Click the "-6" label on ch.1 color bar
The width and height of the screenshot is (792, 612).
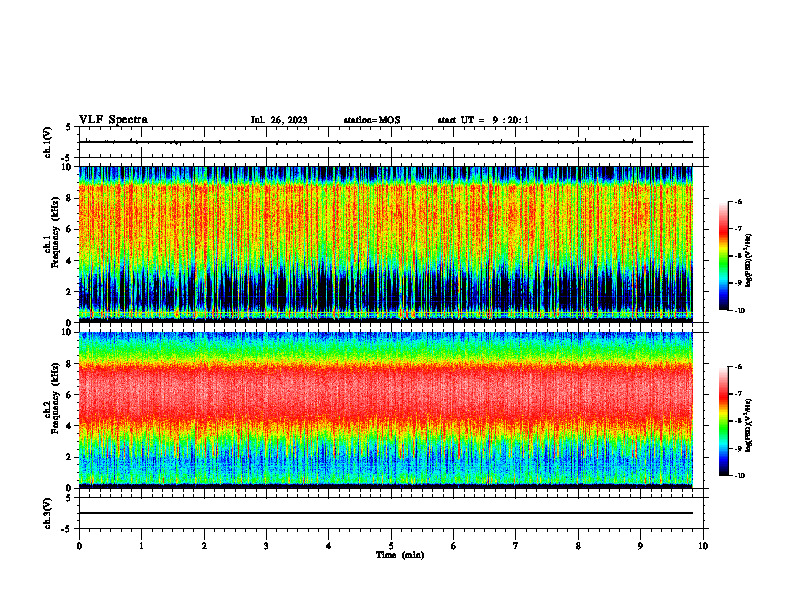738,201
